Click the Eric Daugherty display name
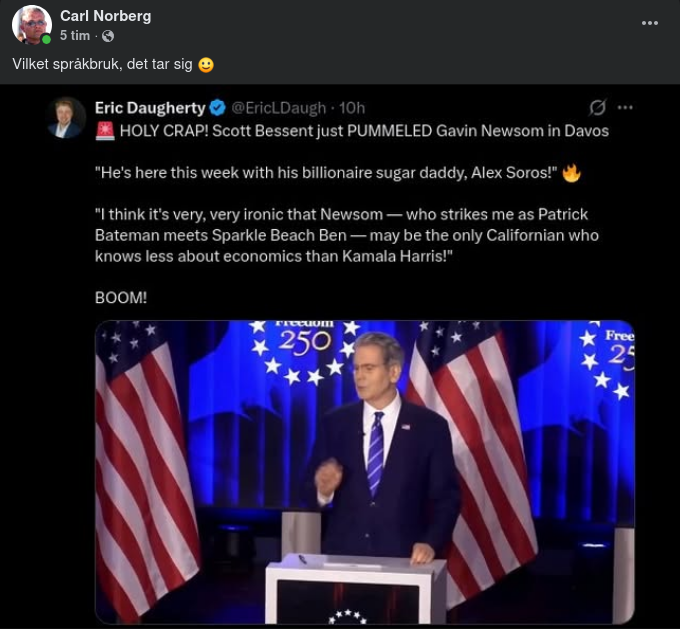Image resolution: width=680 pixels, height=629 pixels. [x=150, y=108]
